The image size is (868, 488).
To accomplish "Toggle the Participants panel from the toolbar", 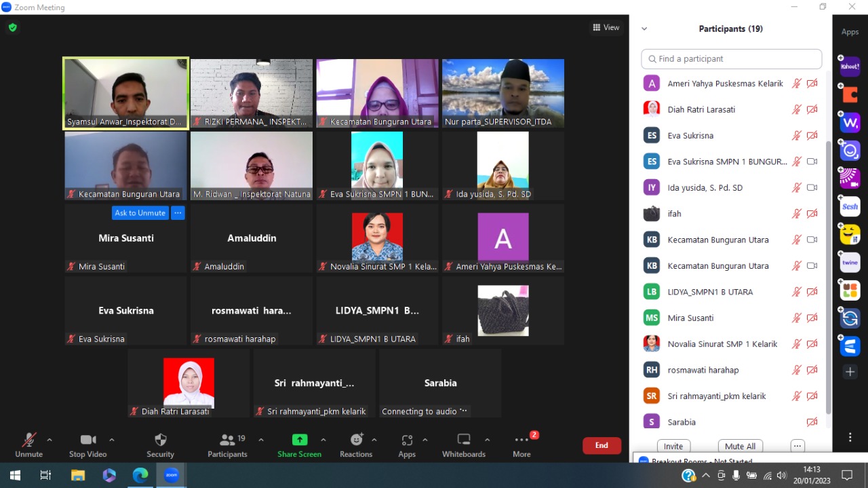I will pos(228,440).
